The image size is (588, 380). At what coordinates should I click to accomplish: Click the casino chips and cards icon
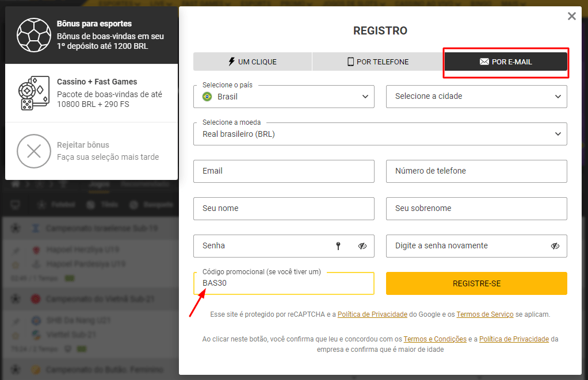34,93
